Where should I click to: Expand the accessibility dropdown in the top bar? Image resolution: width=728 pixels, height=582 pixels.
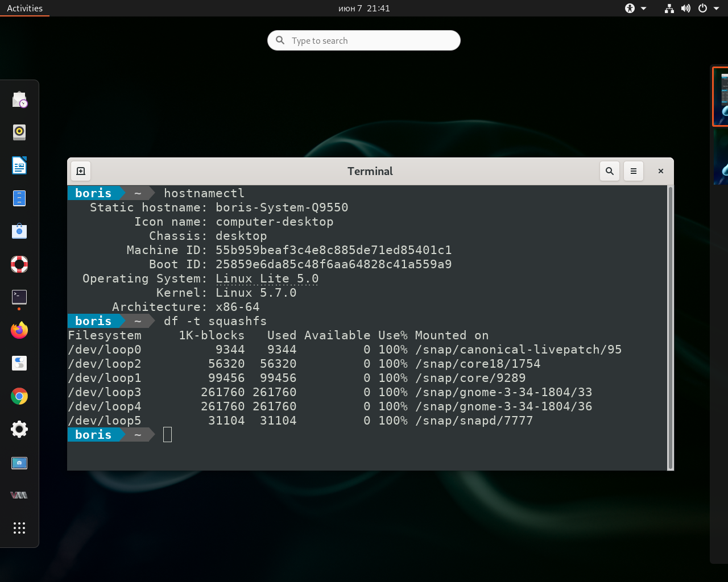(x=636, y=8)
